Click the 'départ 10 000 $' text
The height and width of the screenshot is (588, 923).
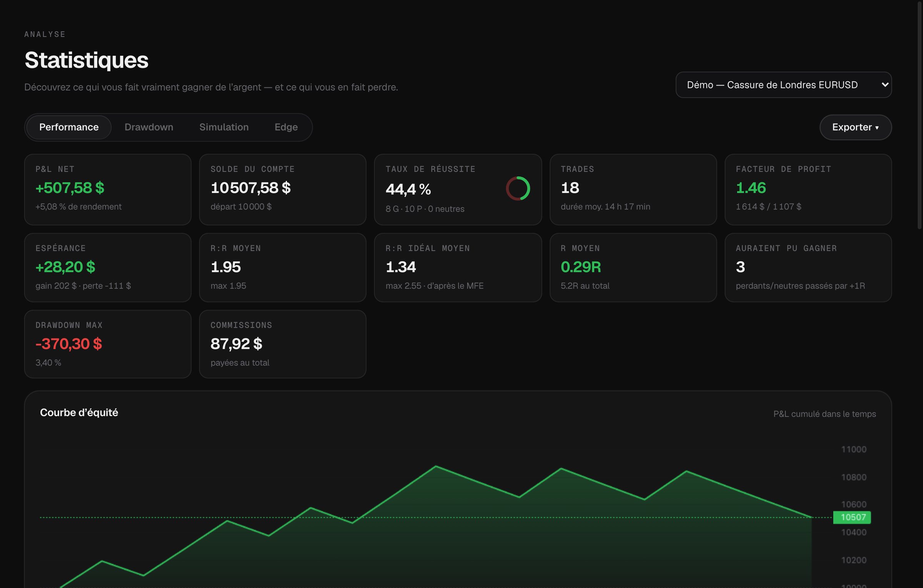[x=241, y=207]
